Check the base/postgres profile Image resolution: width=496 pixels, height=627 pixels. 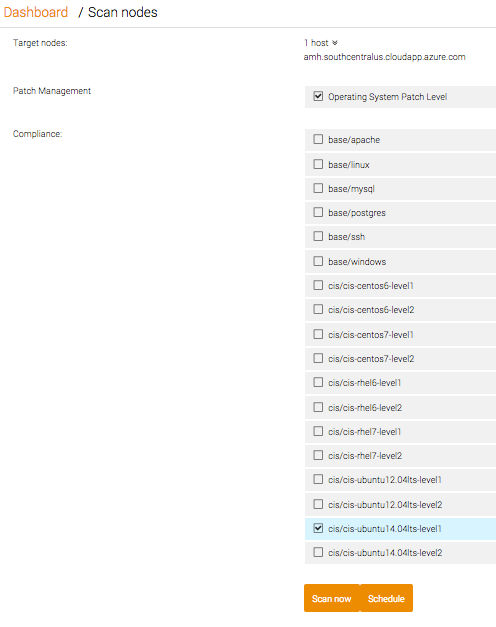point(318,212)
